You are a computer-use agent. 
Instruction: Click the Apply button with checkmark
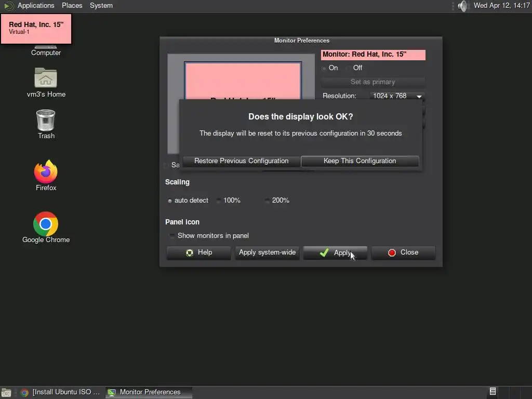point(335,253)
